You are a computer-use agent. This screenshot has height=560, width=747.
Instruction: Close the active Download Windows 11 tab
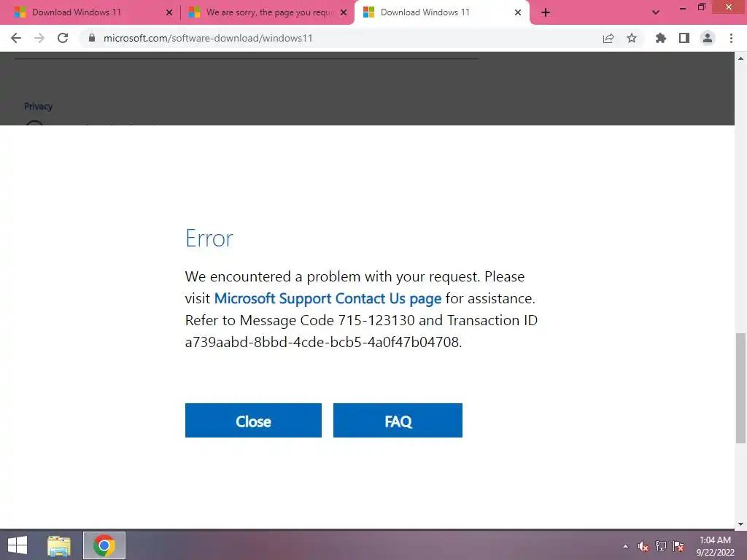coord(518,12)
